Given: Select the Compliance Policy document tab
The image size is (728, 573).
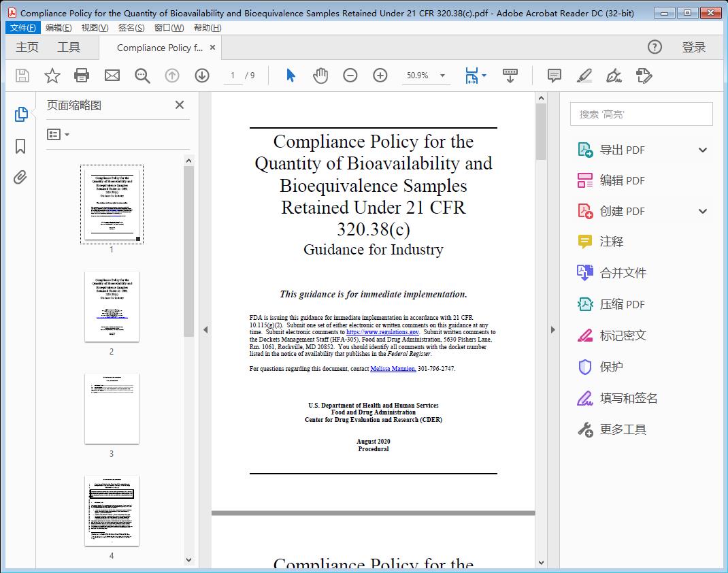Looking at the screenshot, I should tap(160, 48).
